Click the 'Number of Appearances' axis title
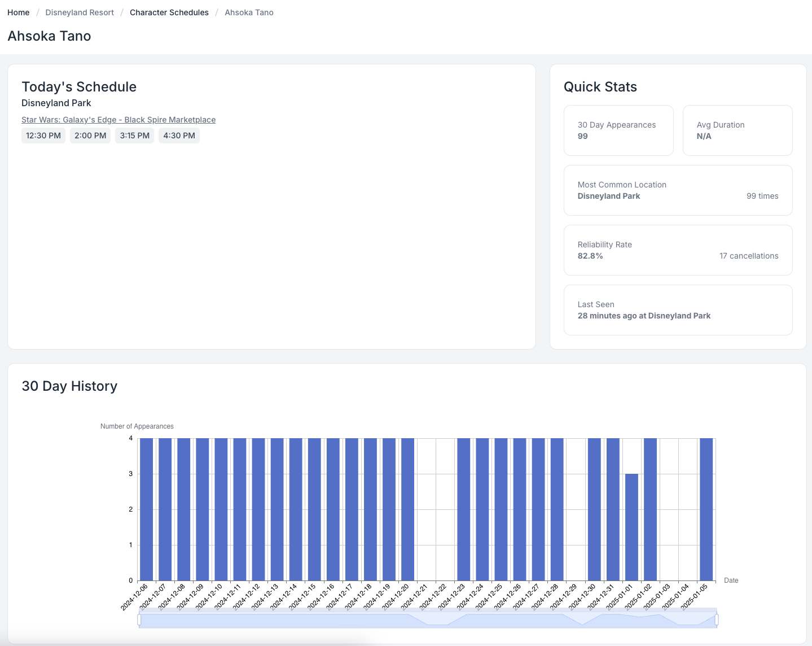Image resolution: width=812 pixels, height=646 pixels. click(137, 426)
